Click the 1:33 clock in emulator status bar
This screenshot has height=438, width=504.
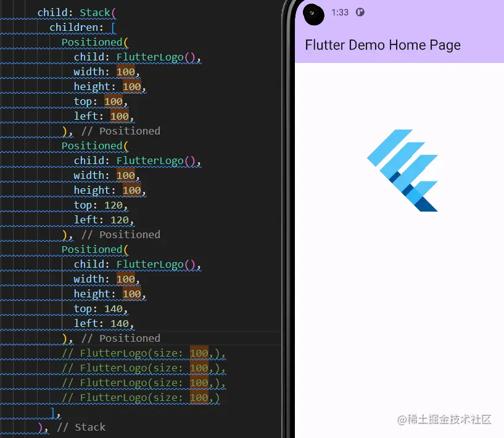[340, 12]
